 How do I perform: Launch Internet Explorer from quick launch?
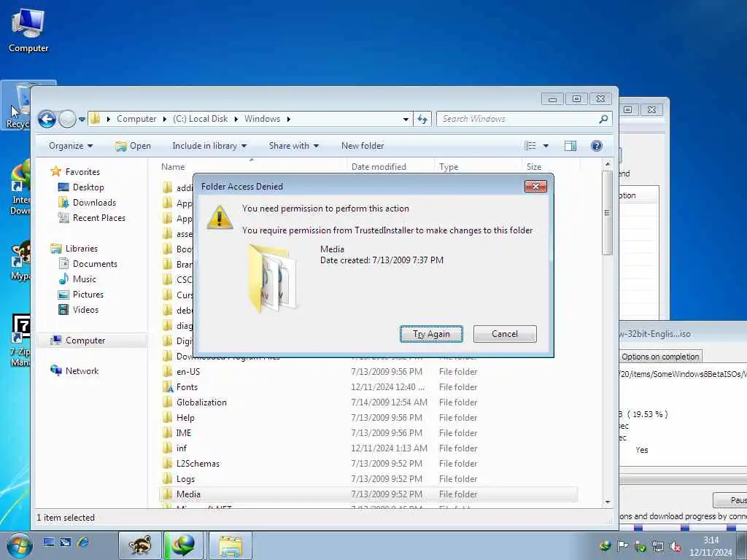point(83,542)
